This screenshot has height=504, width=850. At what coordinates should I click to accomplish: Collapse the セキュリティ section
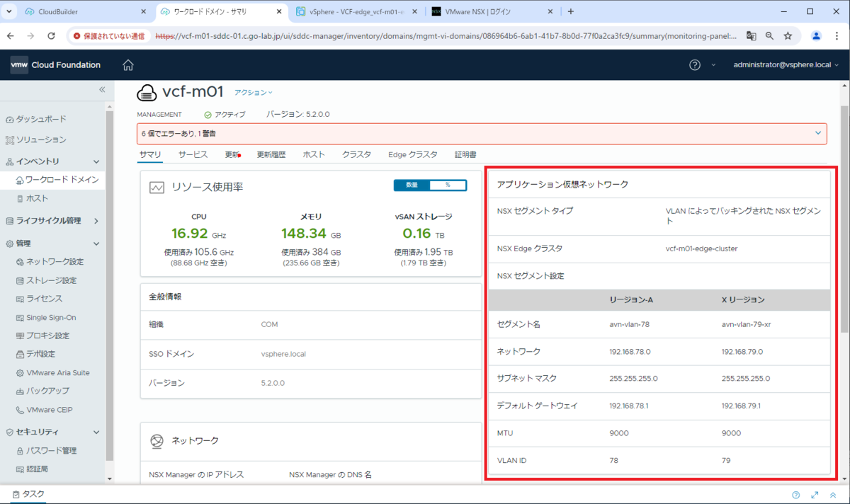click(x=97, y=432)
